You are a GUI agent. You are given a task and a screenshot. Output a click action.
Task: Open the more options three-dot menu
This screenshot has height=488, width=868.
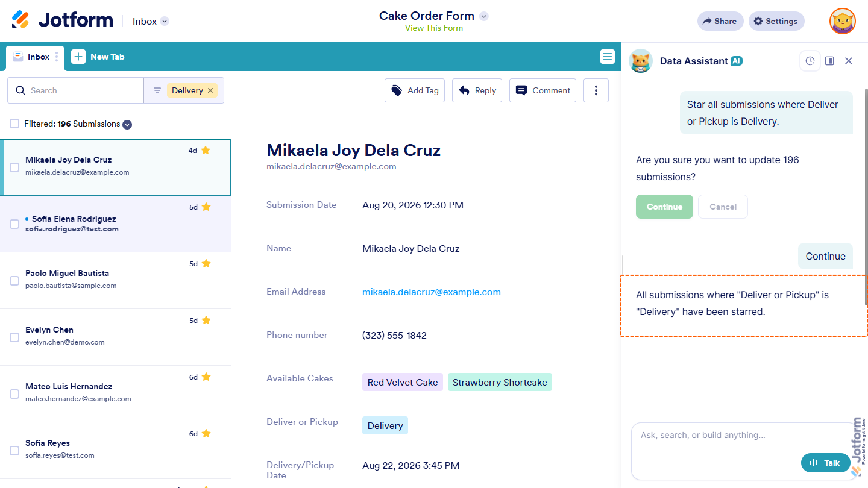pos(596,90)
